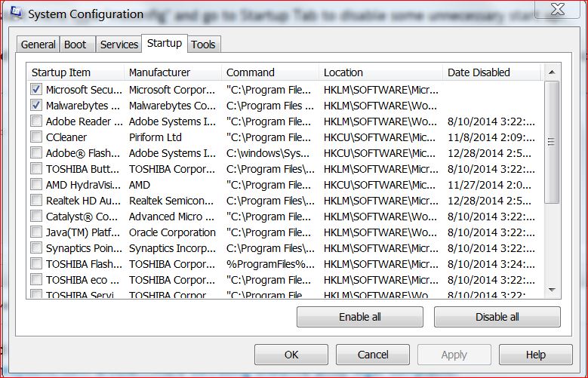The image size is (588, 378).
Task: Uncheck the Malwarebytes startup item checkbox
Action: (36, 105)
